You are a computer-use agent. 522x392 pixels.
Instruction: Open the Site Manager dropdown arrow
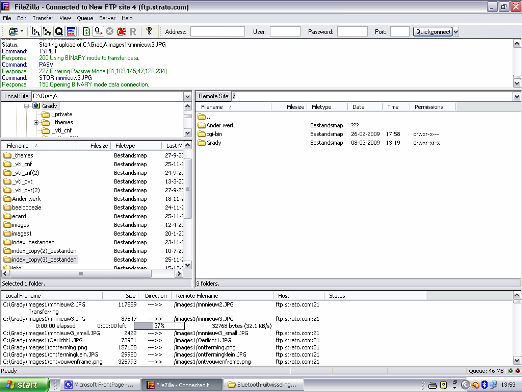(22, 32)
